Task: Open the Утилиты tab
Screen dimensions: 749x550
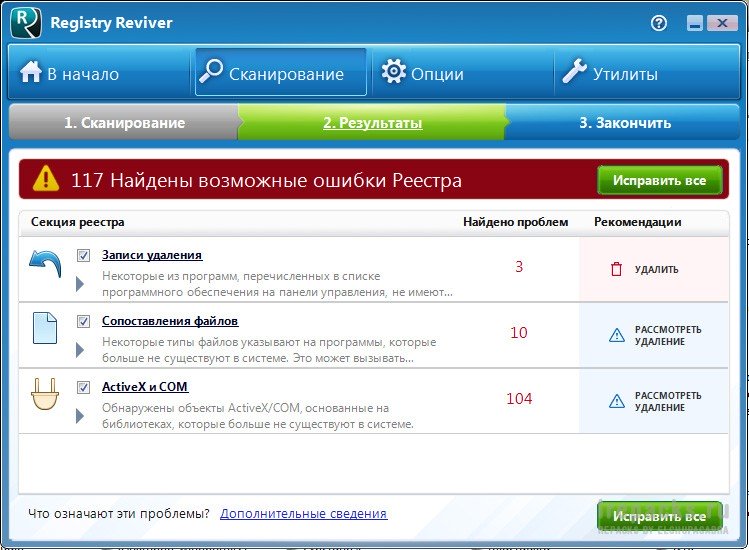Action: tap(647, 73)
